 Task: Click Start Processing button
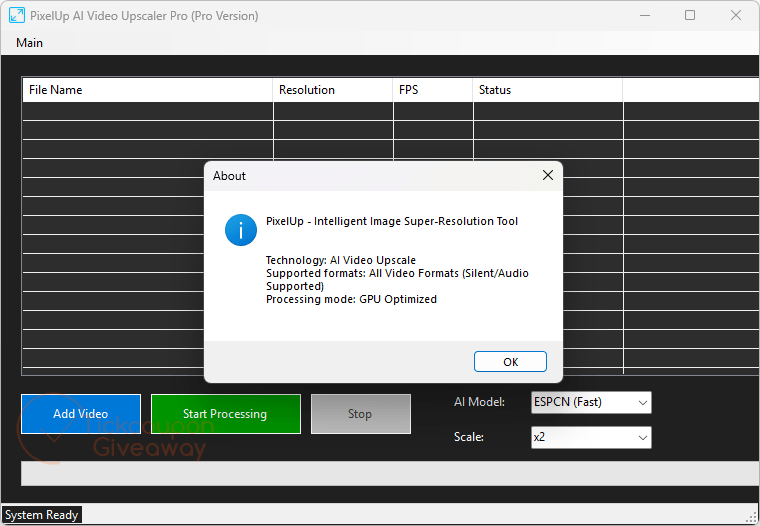[226, 414]
